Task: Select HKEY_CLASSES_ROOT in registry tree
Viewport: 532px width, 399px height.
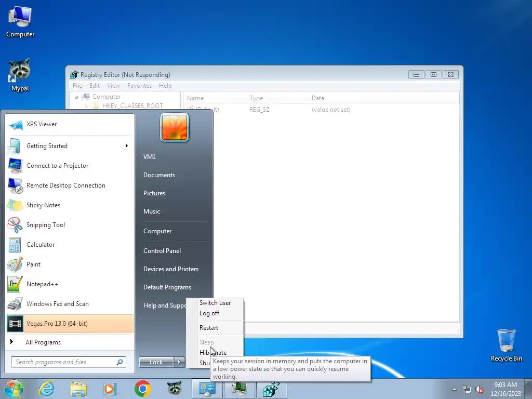Action: coord(132,106)
